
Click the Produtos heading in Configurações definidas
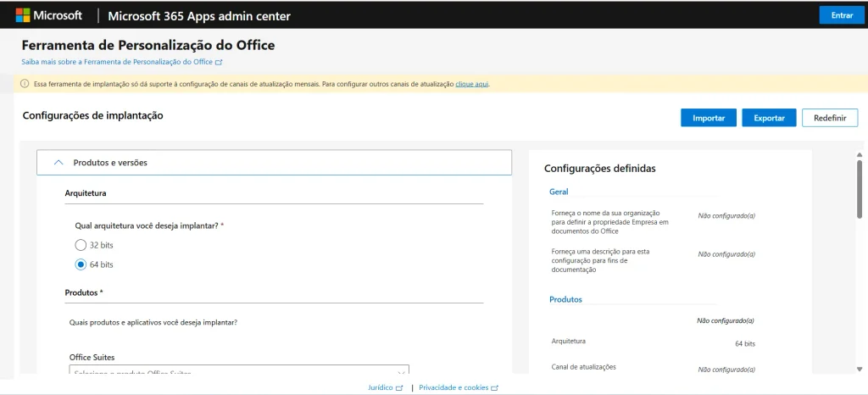(x=565, y=299)
